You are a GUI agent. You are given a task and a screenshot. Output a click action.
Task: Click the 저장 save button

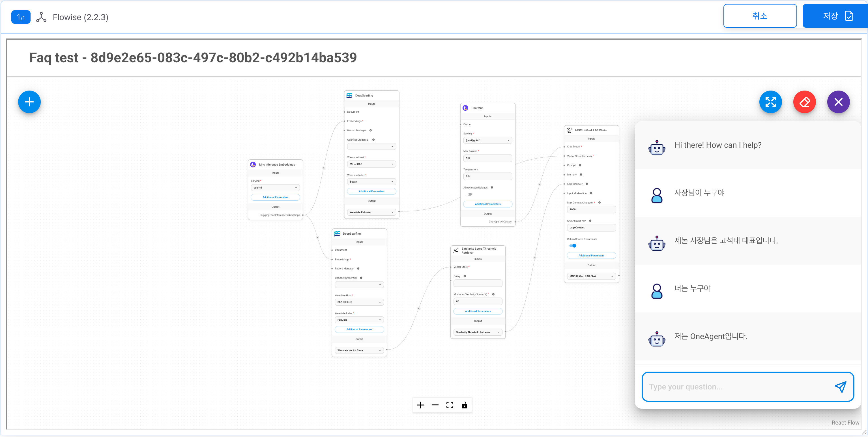click(x=835, y=16)
